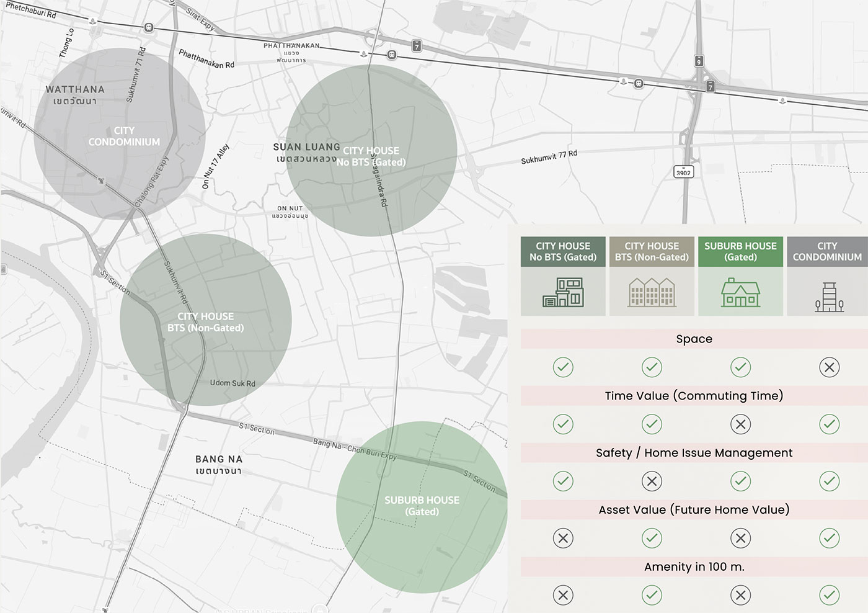Select Asset Value checkmark for City House BTS (Non-Gated)
This screenshot has width=868, height=613.
click(652, 539)
